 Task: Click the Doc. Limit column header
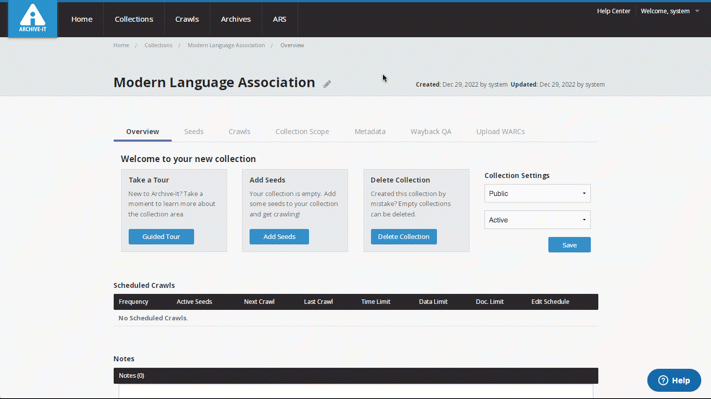point(490,302)
